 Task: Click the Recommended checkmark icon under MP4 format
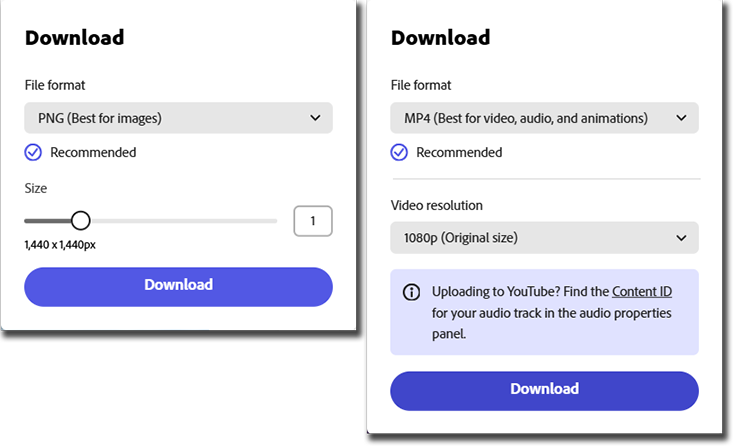click(400, 153)
